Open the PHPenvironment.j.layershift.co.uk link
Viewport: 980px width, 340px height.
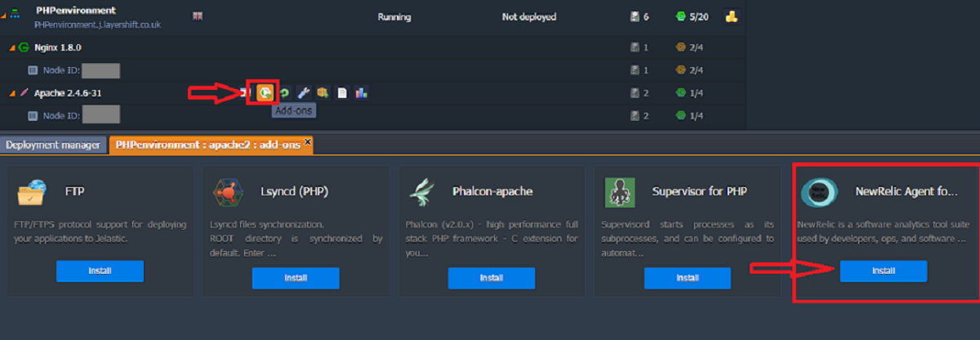[98, 25]
